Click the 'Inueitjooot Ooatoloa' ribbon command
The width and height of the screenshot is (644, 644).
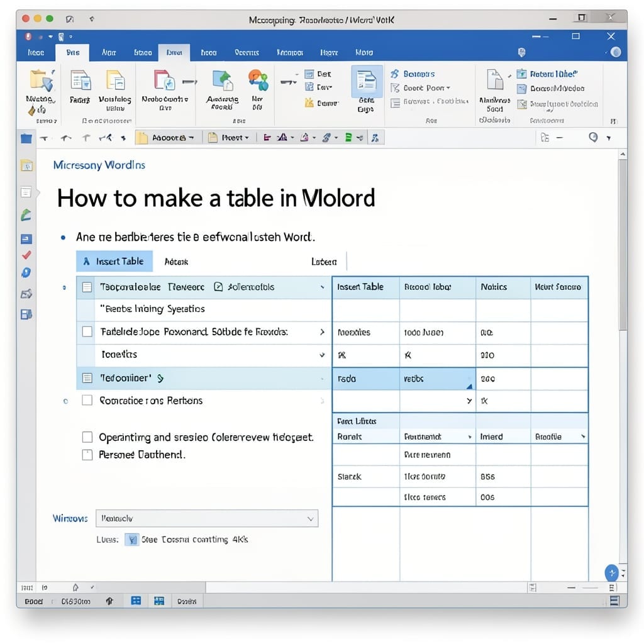(557, 104)
